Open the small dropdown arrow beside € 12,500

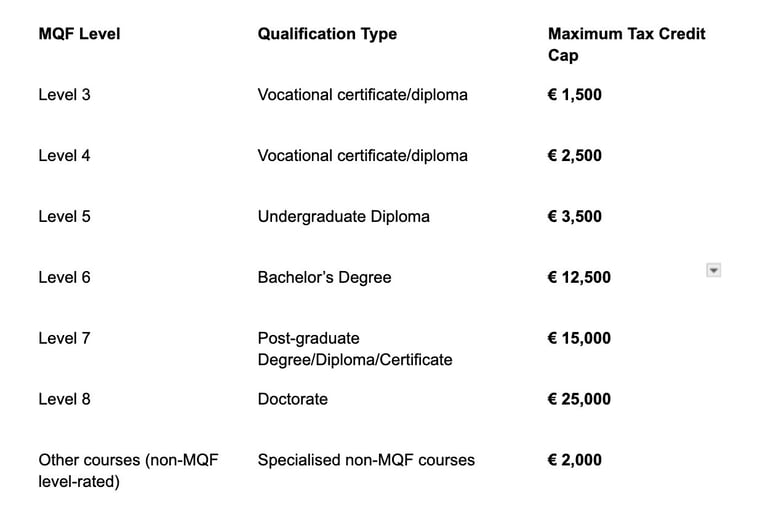pyautogui.click(x=713, y=270)
